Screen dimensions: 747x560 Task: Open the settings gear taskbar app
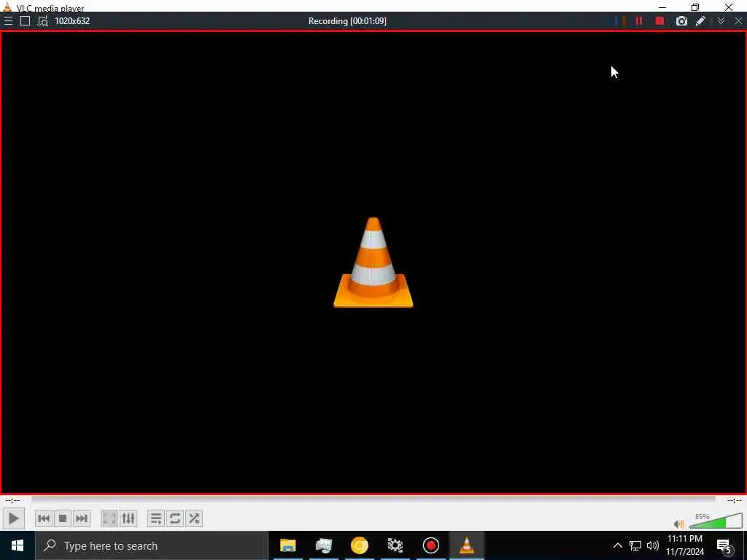[395, 545]
